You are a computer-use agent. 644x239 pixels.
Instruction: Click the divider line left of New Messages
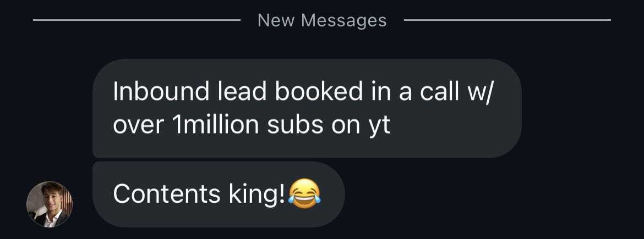tap(137, 20)
